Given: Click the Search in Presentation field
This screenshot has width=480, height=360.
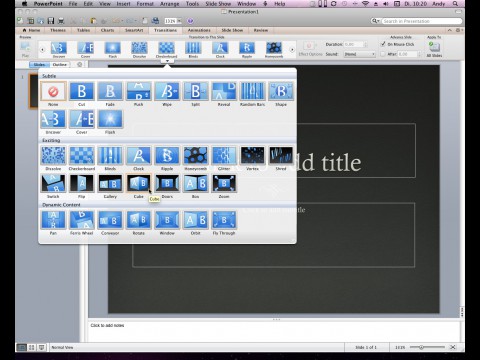Looking at the screenshot, I should pyautogui.click(x=421, y=21).
